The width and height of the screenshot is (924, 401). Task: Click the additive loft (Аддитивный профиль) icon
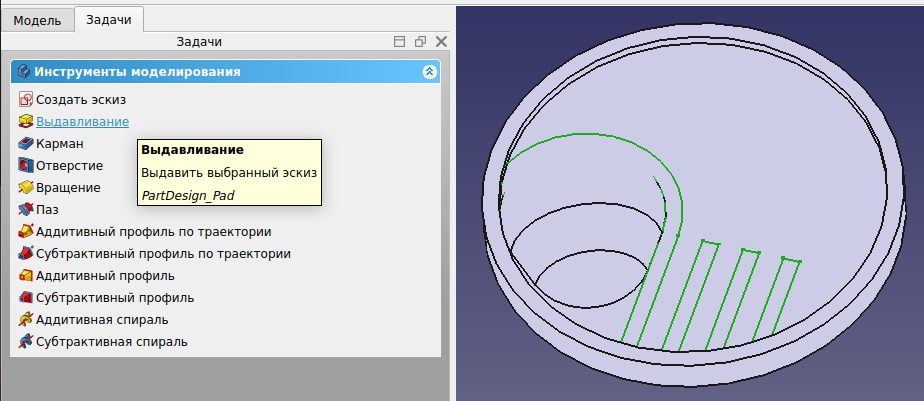(x=25, y=275)
